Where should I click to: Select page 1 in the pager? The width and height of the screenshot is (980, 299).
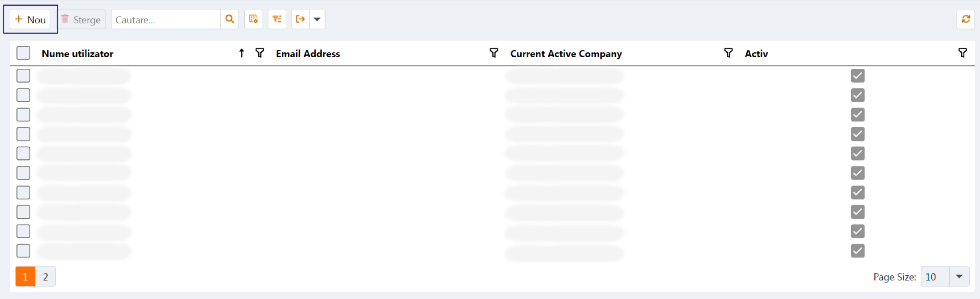[x=25, y=277]
